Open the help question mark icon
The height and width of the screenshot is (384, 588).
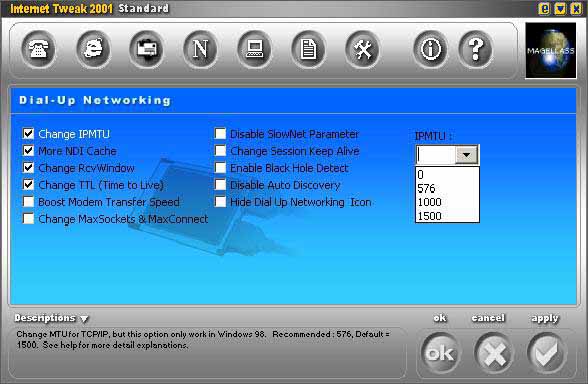[475, 49]
